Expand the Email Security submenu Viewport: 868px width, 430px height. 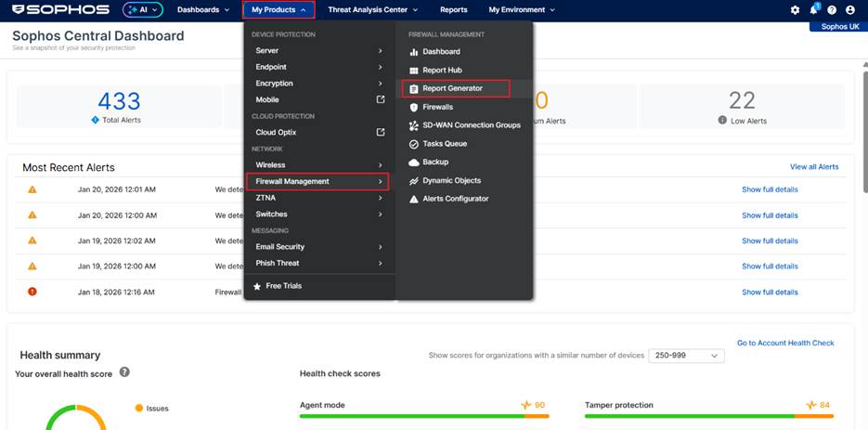click(318, 247)
